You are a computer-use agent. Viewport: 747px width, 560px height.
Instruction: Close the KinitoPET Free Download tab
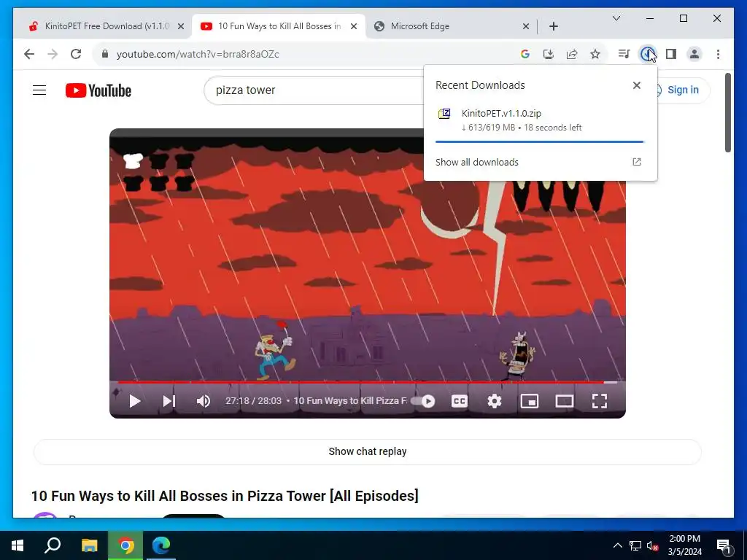click(181, 26)
